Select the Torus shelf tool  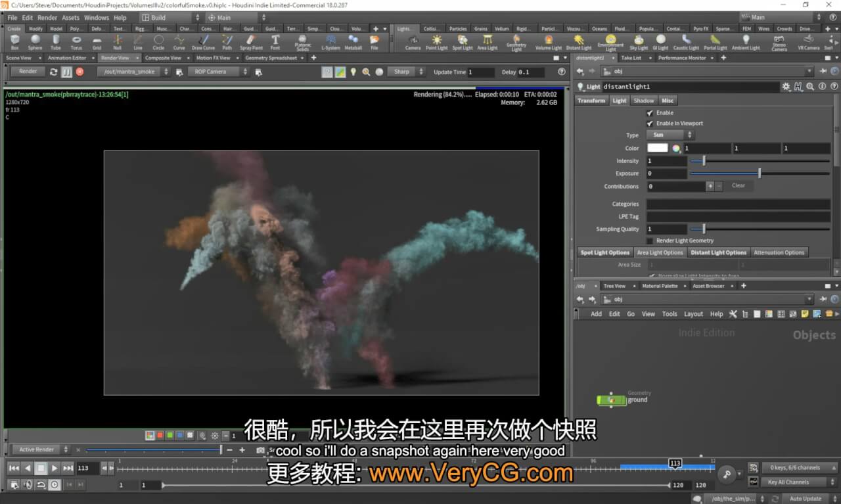click(76, 42)
